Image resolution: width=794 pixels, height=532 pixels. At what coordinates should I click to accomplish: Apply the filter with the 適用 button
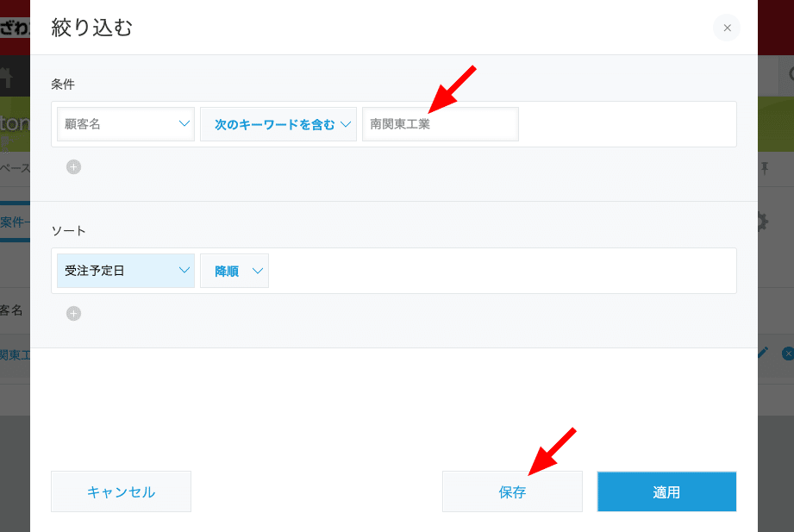click(x=666, y=491)
